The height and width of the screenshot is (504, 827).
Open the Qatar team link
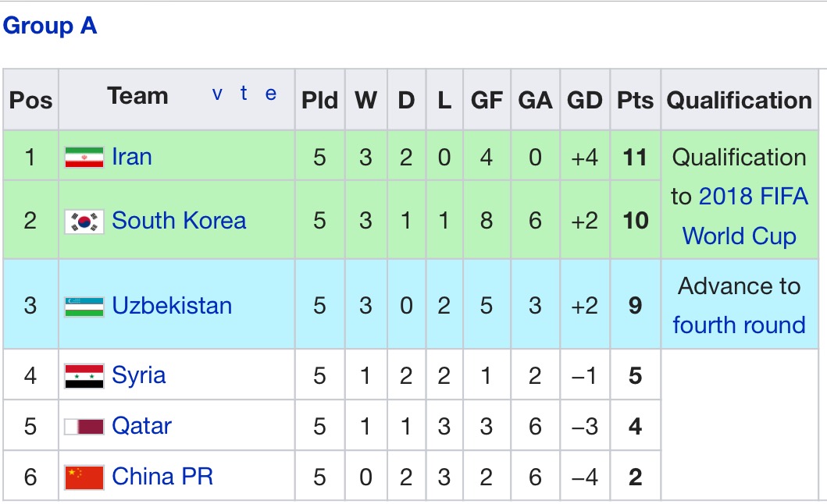[x=141, y=426]
